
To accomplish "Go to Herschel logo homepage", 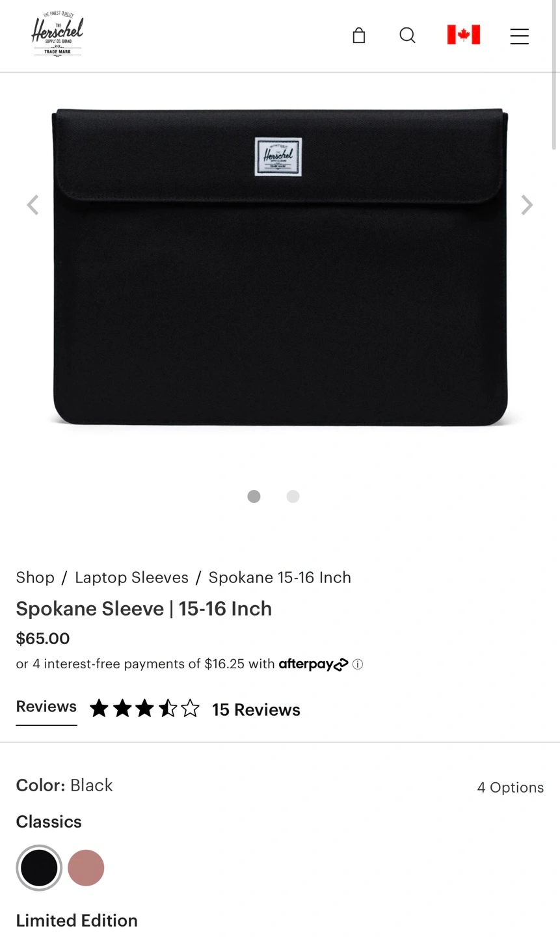I will (x=58, y=34).
